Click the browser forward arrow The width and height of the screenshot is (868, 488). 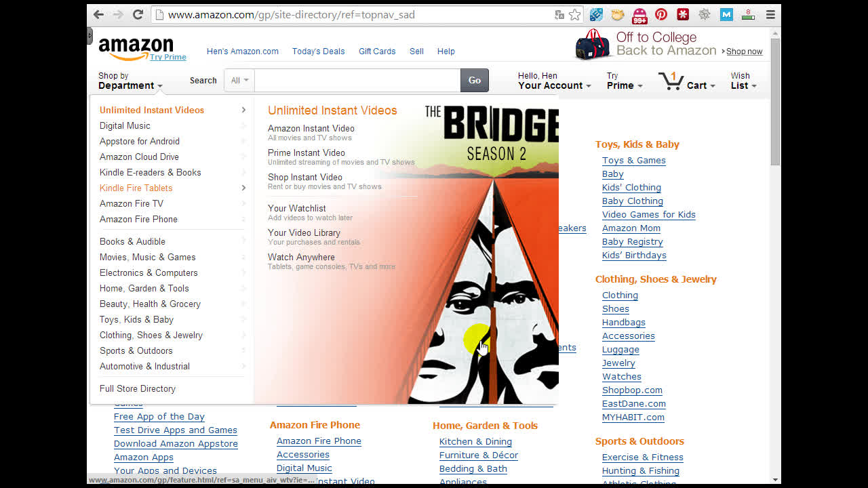pyautogui.click(x=118, y=14)
